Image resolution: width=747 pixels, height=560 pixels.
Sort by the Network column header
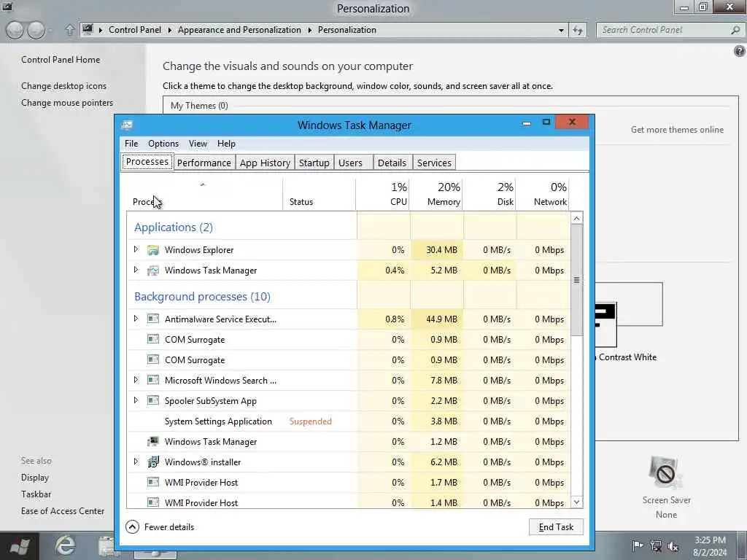[543, 194]
